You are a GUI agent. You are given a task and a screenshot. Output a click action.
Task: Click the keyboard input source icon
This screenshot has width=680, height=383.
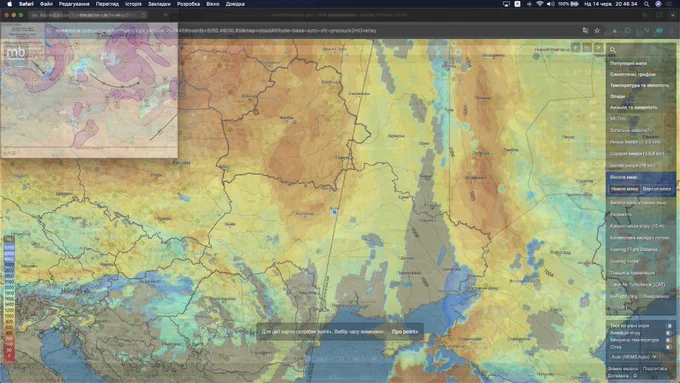(517, 4)
